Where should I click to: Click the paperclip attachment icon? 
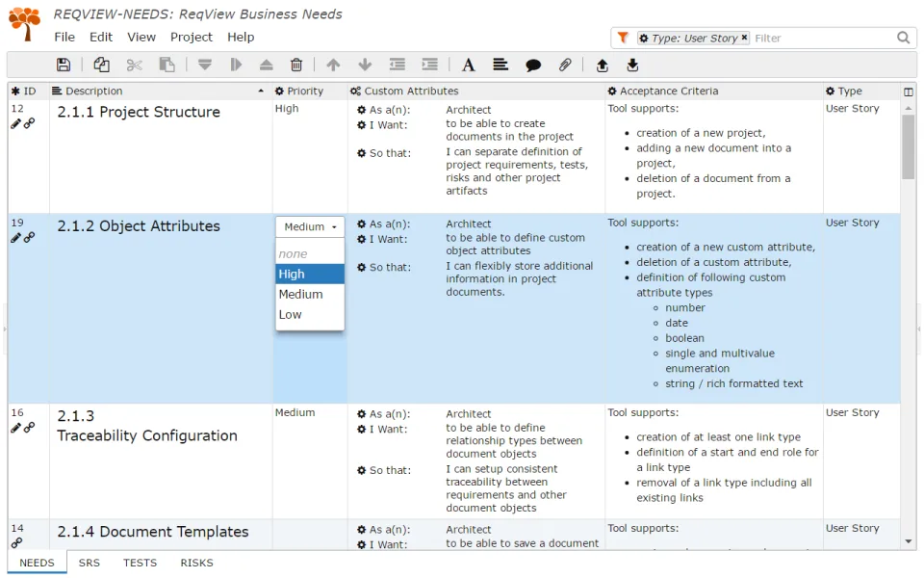pos(565,65)
